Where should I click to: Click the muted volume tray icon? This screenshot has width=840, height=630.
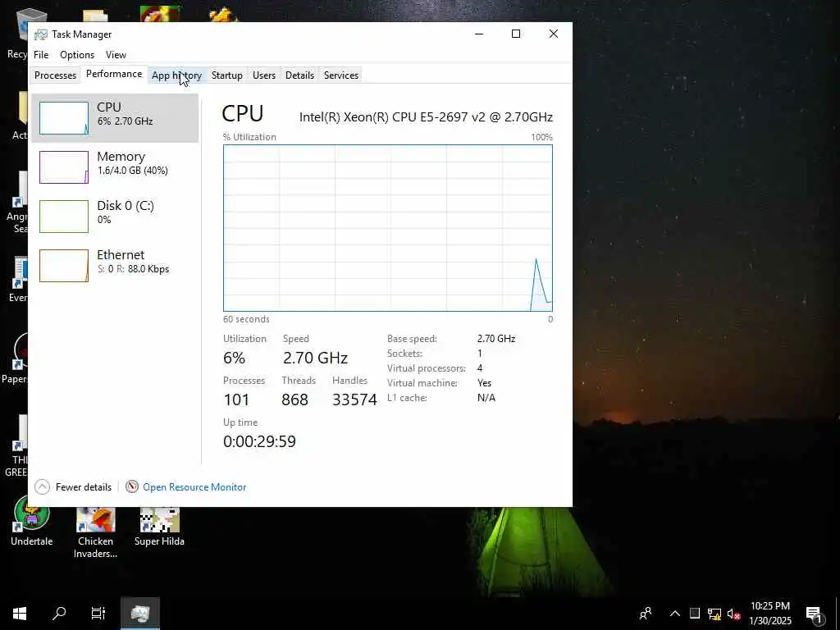[733, 614]
